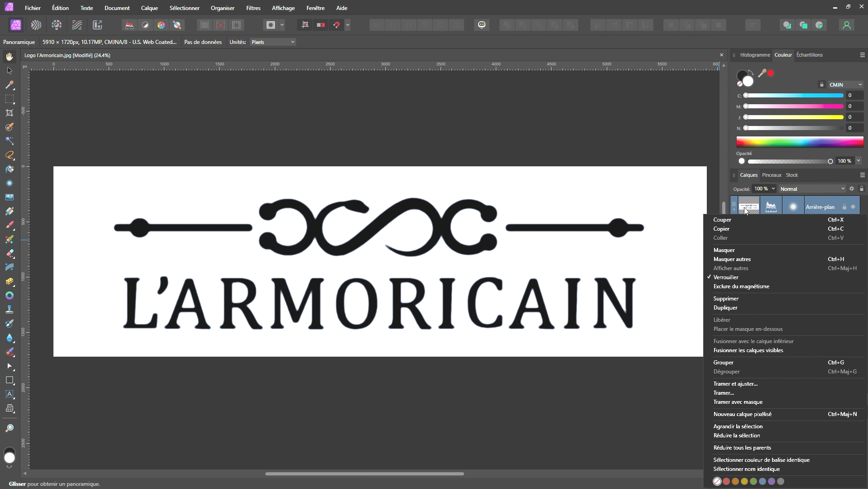The height and width of the screenshot is (489, 868).
Task: Uncheck Verrouiller in the context menu
Action: (726, 277)
